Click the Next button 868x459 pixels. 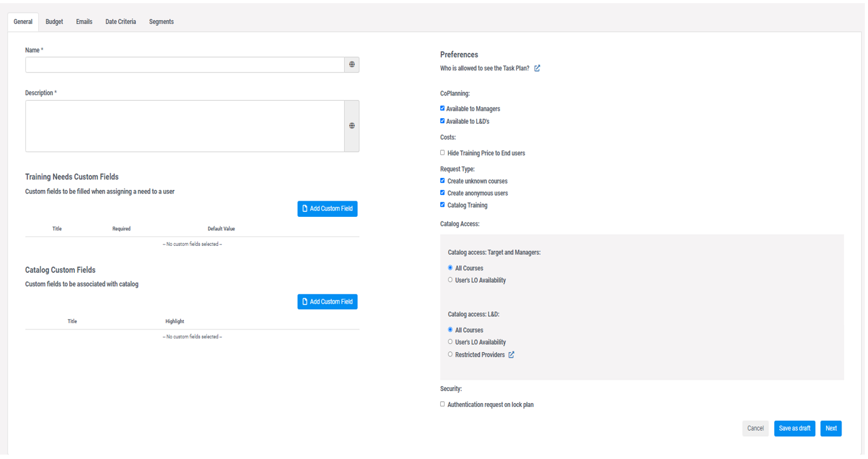tap(831, 429)
